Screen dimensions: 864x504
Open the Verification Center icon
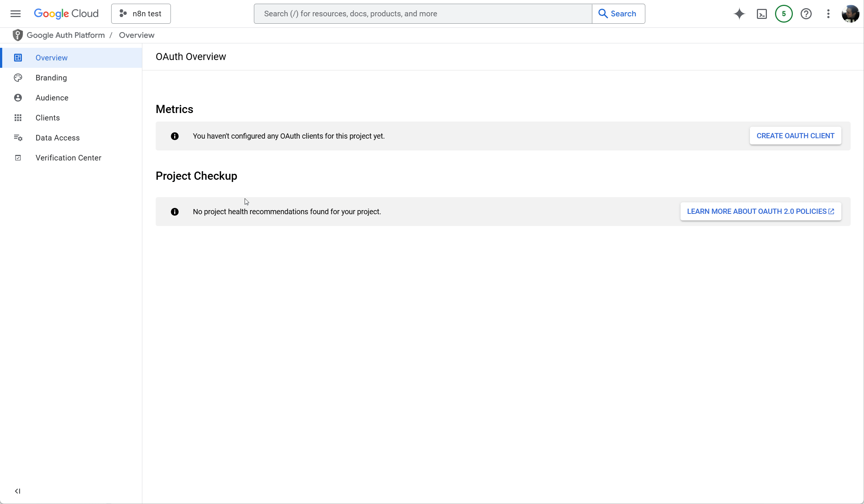click(18, 157)
